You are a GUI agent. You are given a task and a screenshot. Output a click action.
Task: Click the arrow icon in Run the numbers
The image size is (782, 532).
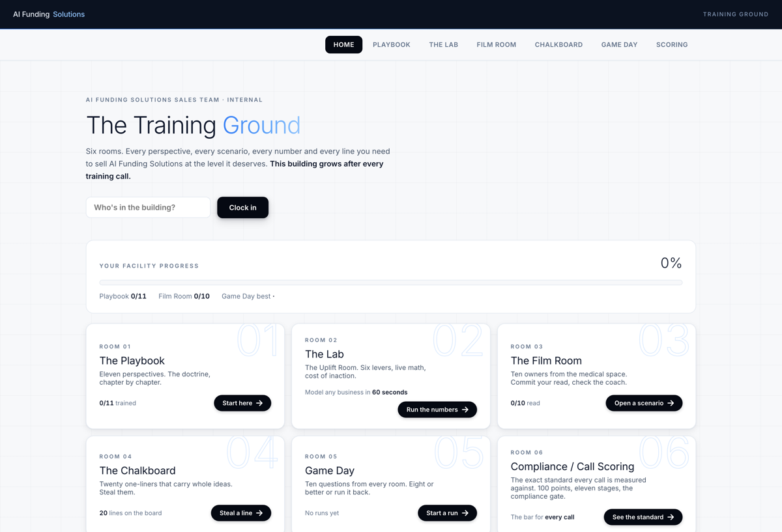pyautogui.click(x=465, y=410)
